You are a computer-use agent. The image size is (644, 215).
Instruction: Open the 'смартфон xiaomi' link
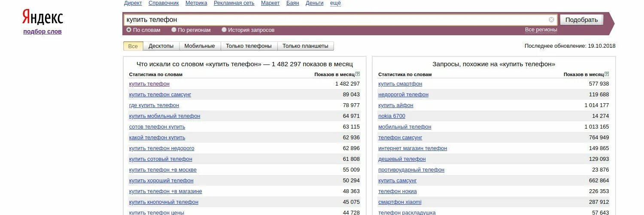click(x=400, y=202)
